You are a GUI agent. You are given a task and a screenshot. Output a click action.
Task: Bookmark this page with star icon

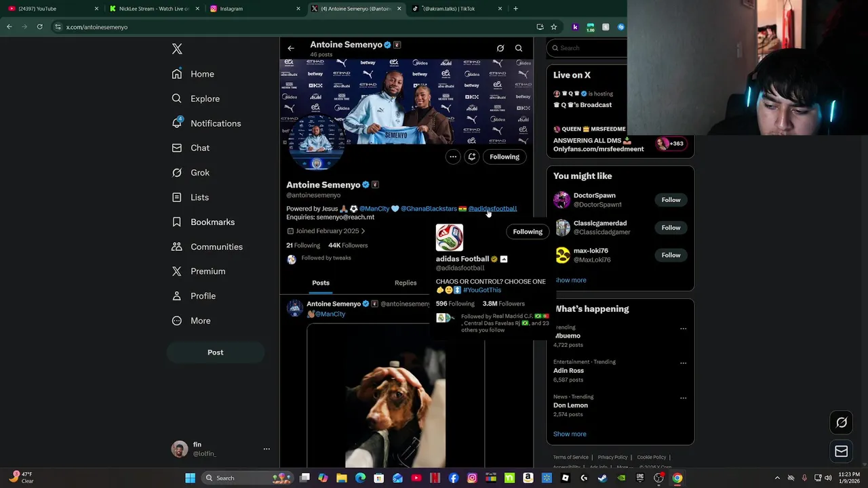553,27
